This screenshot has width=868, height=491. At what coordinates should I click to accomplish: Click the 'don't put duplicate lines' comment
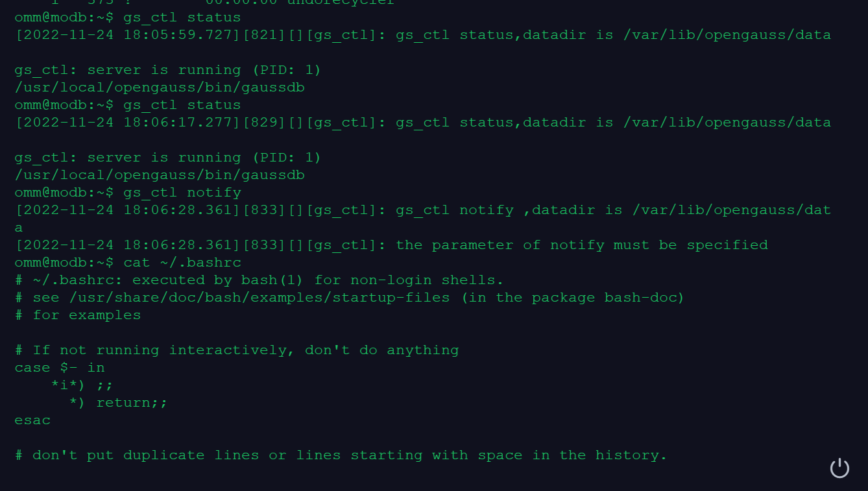tap(341, 455)
